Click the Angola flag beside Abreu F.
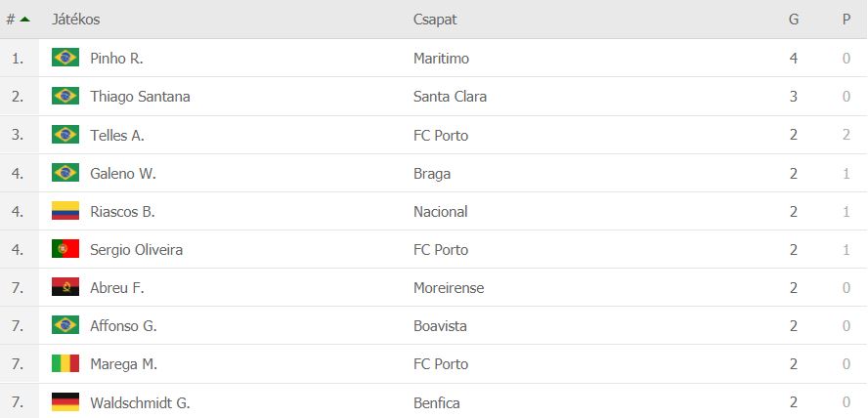868x418 pixels. 65,287
